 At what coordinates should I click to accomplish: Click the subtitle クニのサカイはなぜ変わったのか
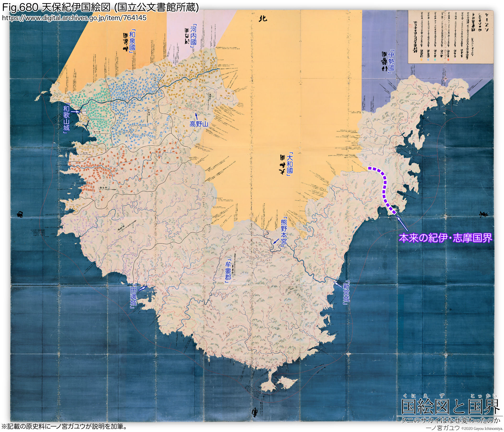450,420
